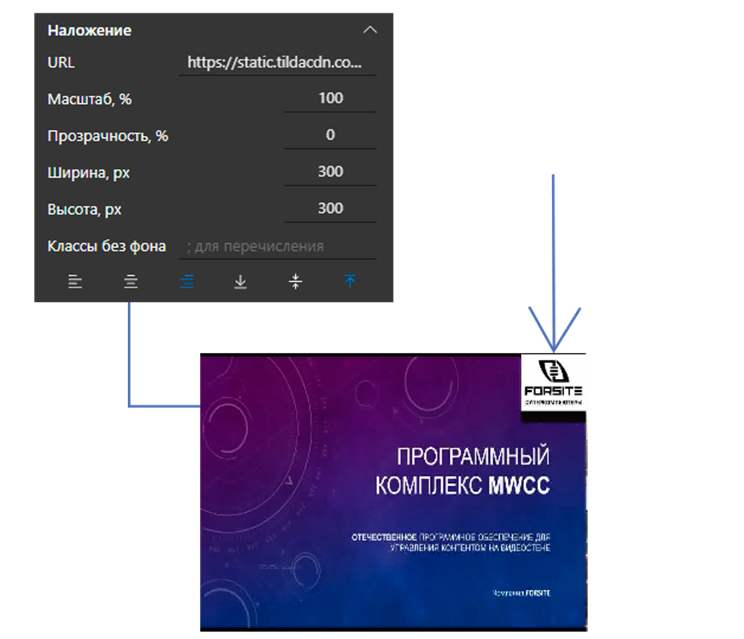Click the Высота, px label
Image resolution: width=744 pixels, height=639 pixels.
(x=84, y=209)
